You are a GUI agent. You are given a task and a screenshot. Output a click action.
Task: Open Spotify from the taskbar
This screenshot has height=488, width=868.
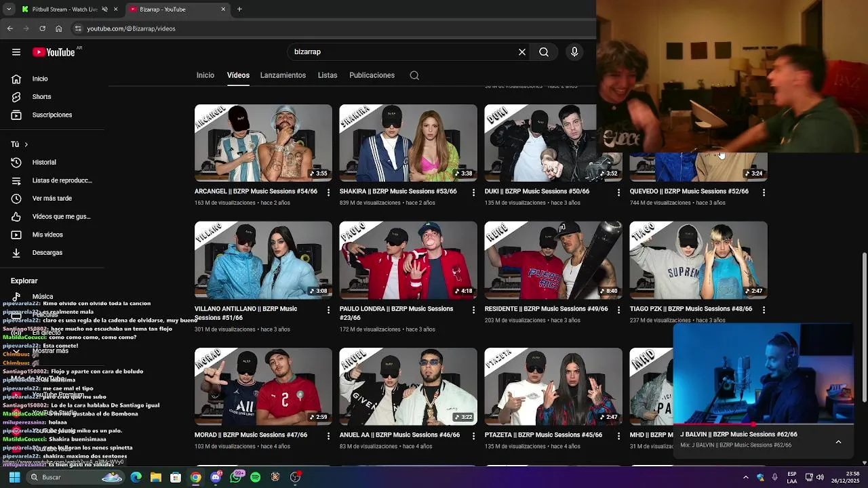255,477
